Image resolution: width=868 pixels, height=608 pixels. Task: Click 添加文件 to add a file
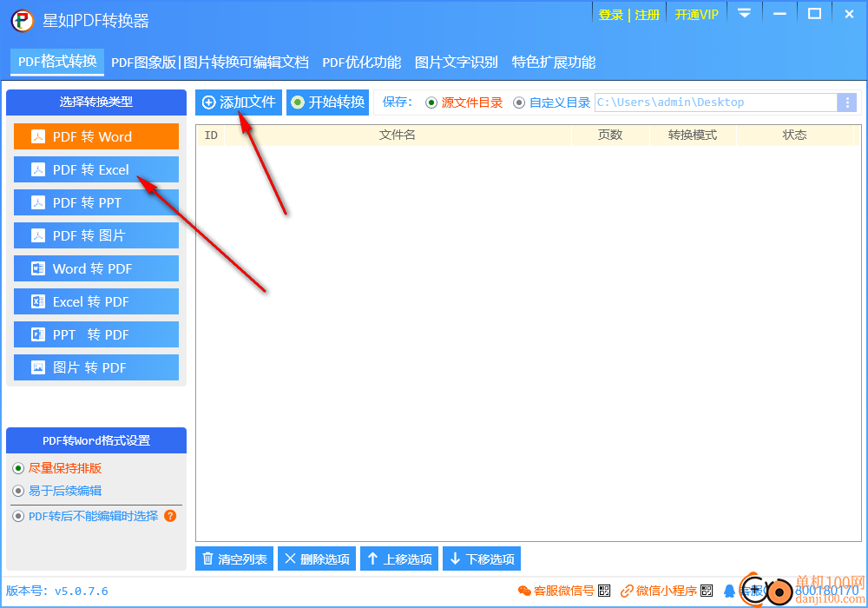pyautogui.click(x=239, y=102)
